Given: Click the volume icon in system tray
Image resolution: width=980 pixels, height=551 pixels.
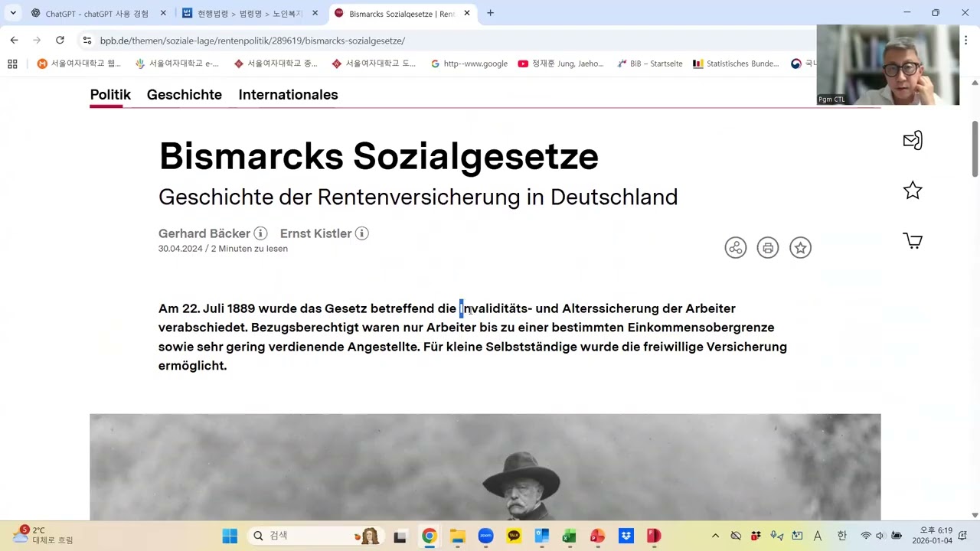Looking at the screenshot, I should (x=880, y=536).
